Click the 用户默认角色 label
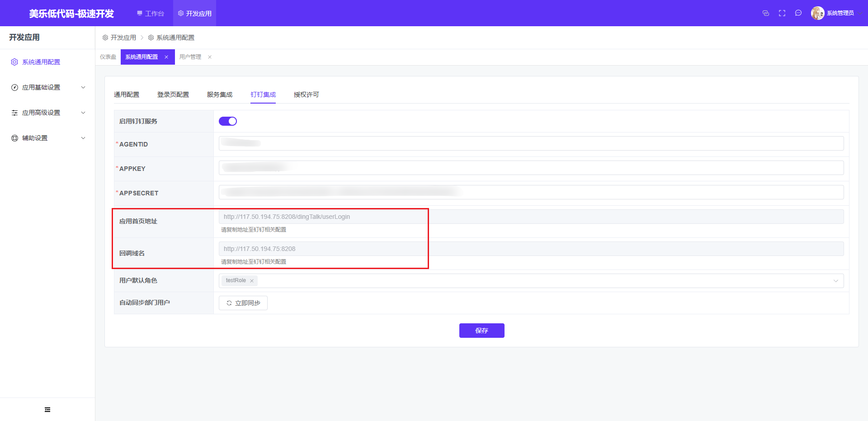 [x=138, y=280]
